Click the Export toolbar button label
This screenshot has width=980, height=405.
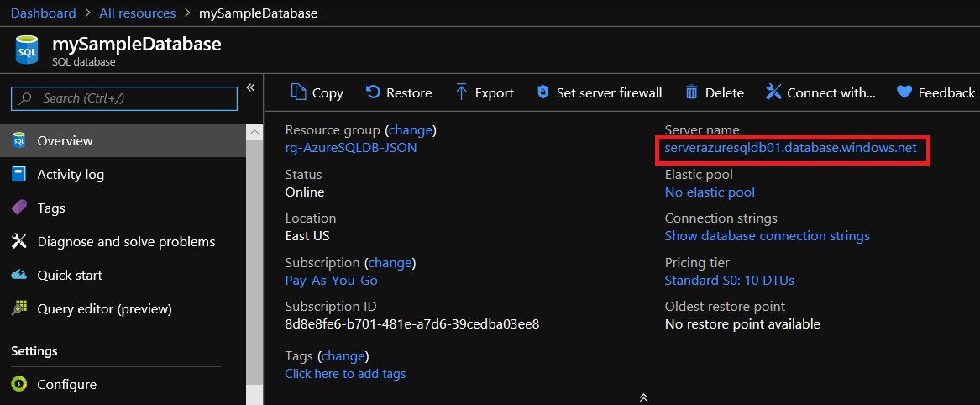pos(495,93)
